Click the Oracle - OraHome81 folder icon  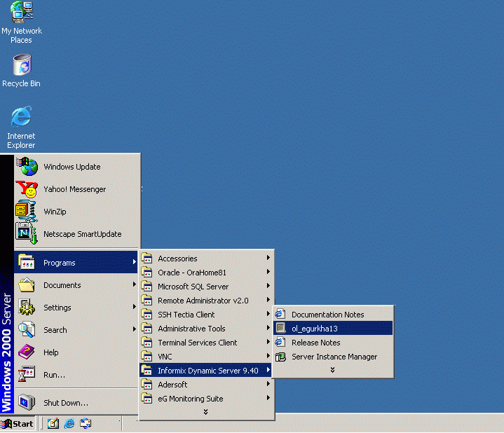click(147, 272)
